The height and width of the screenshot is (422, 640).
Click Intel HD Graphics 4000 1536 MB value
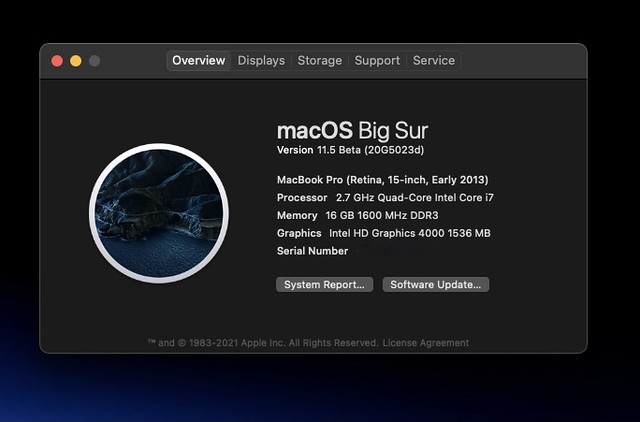(410, 233)
